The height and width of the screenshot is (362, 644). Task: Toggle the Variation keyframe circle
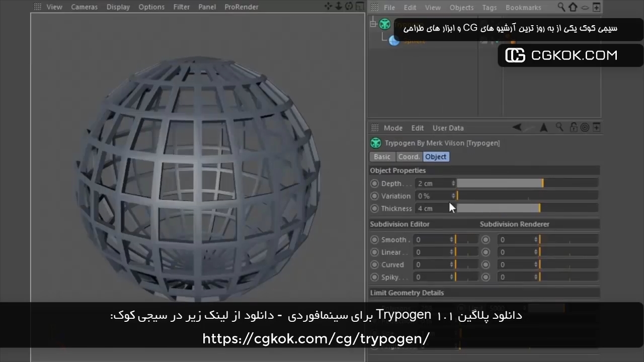pyautogui.click(x=374, y=196)
